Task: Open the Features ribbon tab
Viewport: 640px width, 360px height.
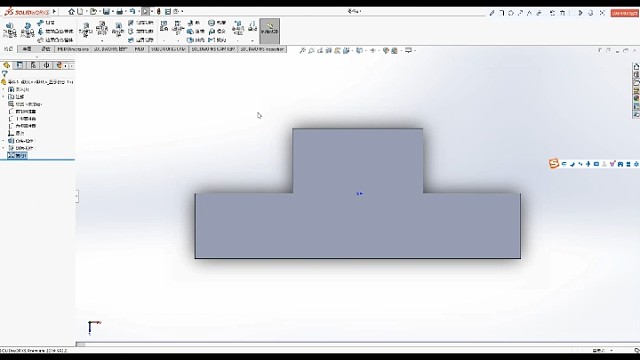Action: tap(9, 49)
